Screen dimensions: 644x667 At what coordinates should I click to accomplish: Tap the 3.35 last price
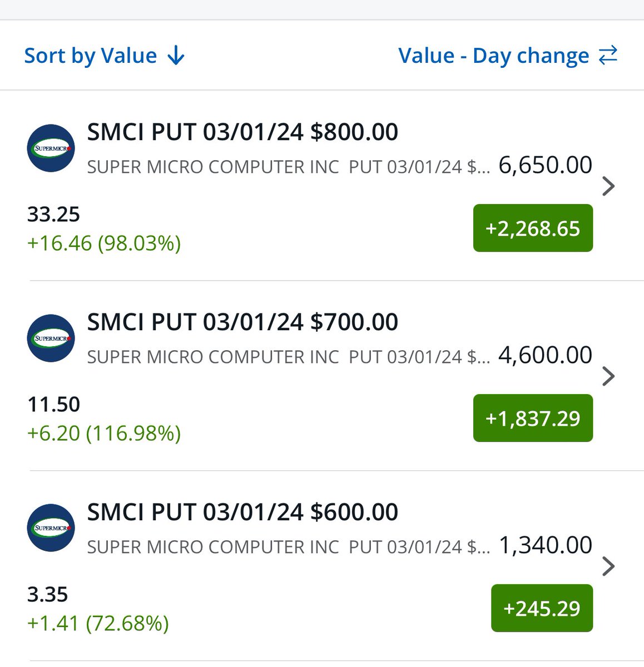pyautogui.click(x=47, y=594)
